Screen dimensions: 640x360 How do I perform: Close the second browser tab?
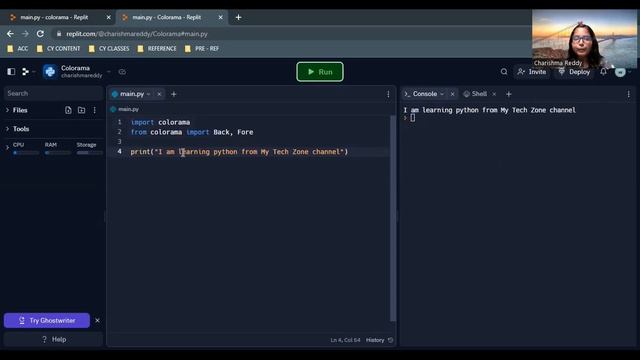[220, 18]
